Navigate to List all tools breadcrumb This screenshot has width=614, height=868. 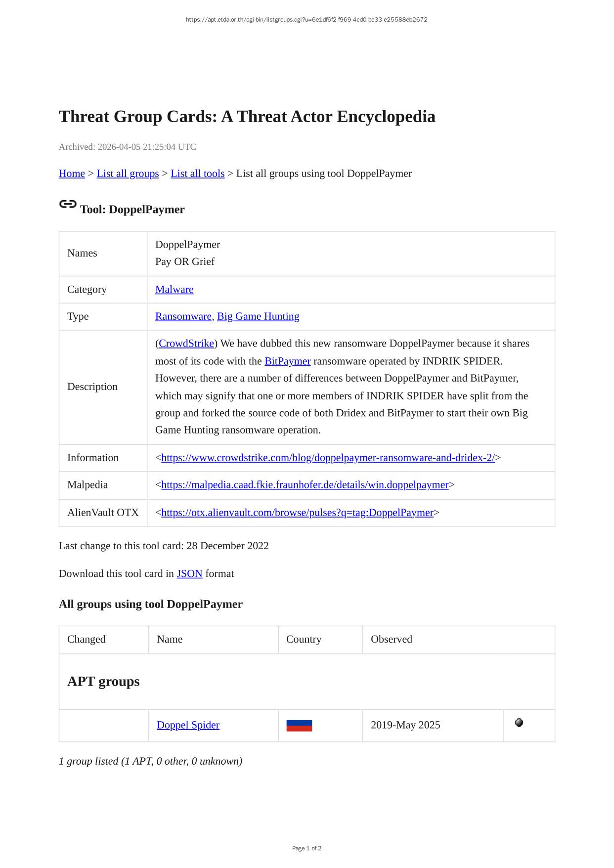coord(197,174)
